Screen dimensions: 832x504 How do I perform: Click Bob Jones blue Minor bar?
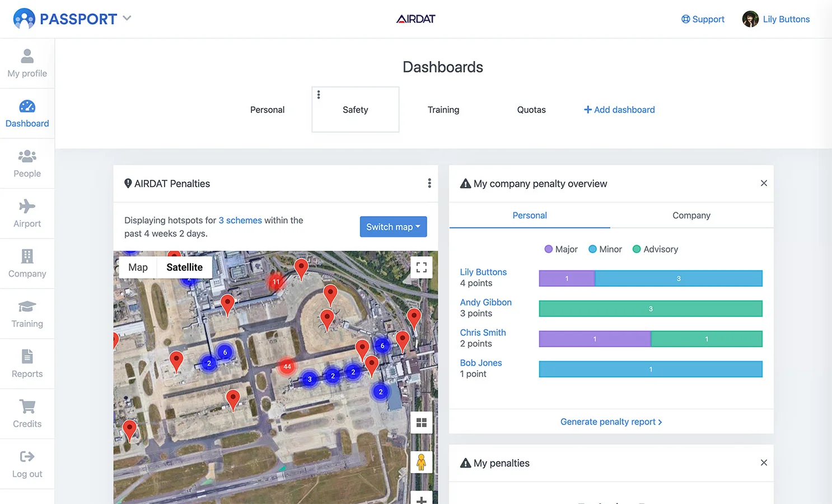651,369
